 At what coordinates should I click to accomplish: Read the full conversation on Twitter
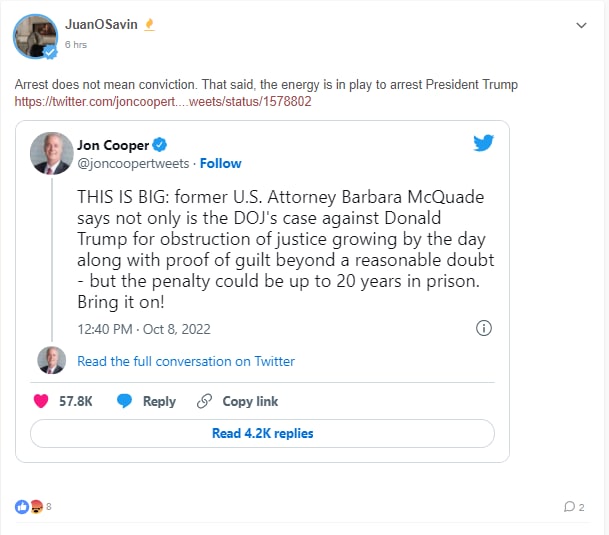point(186,361)
